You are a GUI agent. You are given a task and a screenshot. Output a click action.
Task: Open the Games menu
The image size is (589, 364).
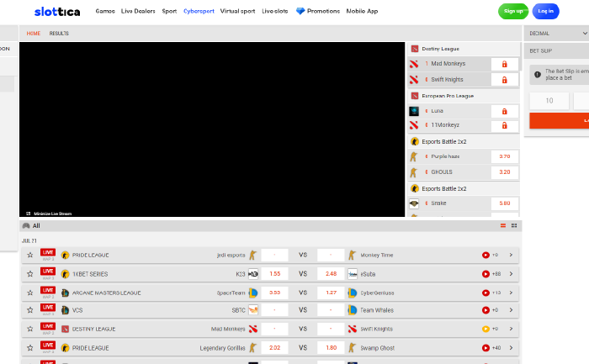tap(105, 11)
